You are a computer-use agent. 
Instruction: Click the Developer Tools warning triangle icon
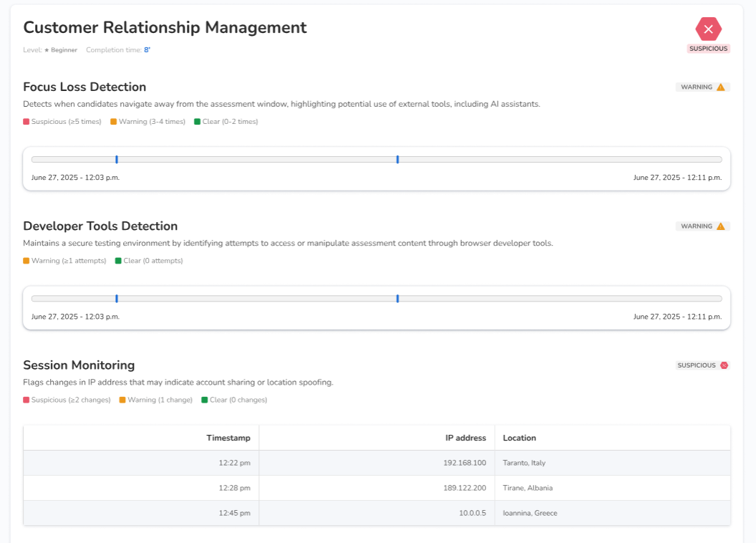721,226
